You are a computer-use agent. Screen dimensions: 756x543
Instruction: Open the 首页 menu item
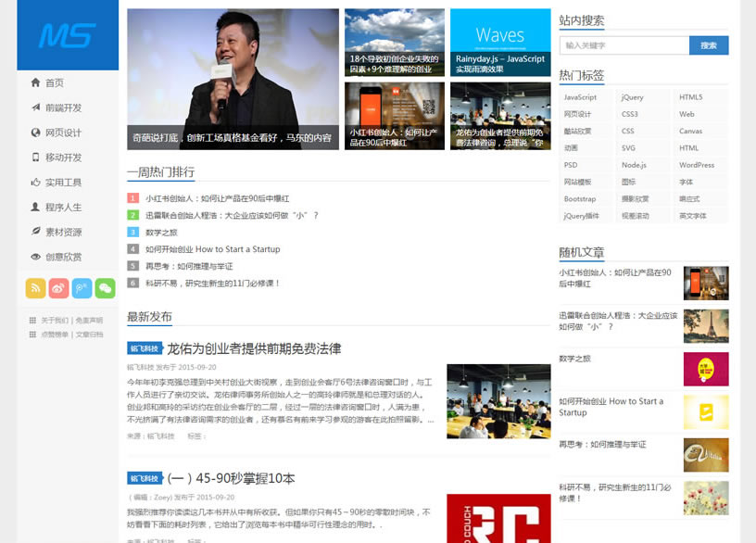pyautogui.click(x=55, y=83)
